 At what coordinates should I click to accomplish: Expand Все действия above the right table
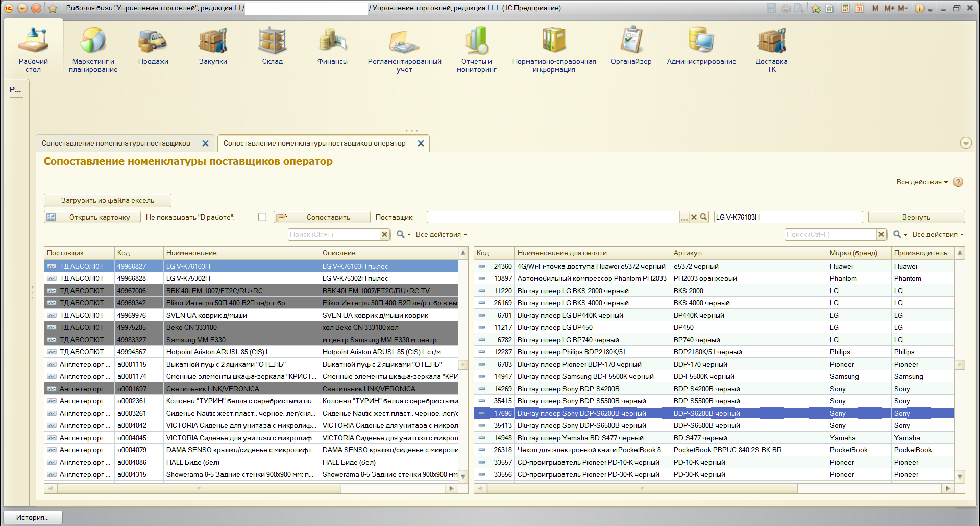tap(938, 235)
